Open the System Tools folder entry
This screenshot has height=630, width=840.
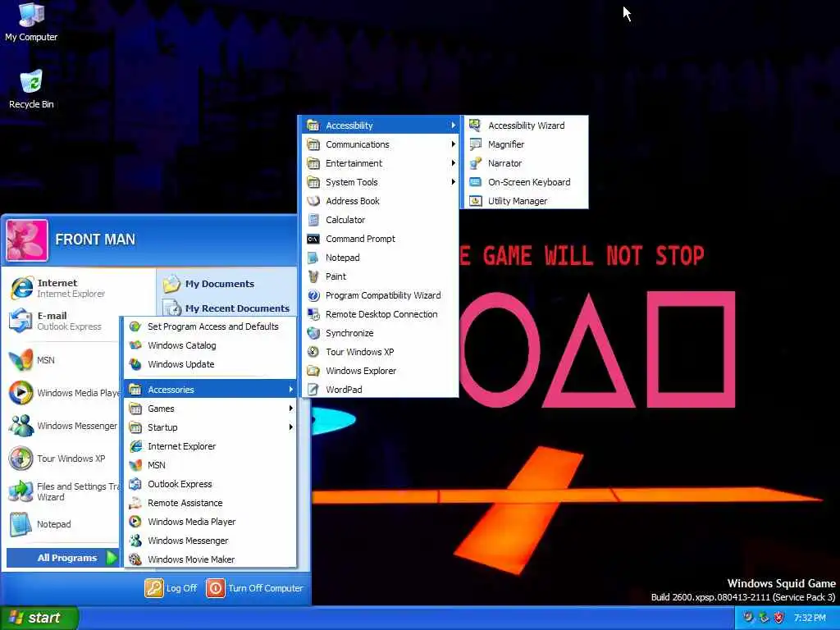(381, 182)
